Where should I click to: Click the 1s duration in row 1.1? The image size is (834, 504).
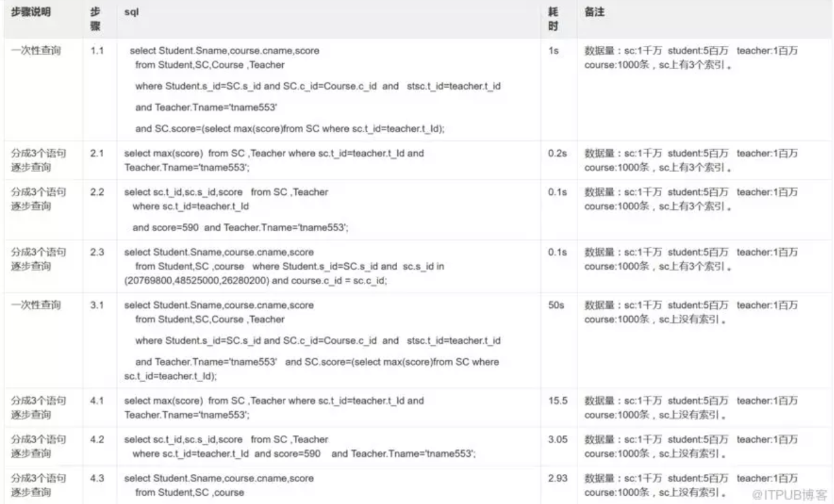(553, 51)
